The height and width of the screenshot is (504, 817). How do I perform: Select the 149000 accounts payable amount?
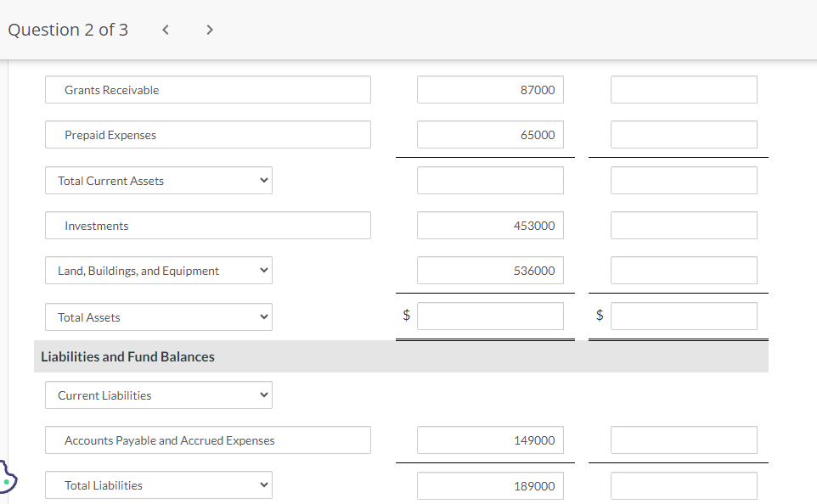tap(490, 440)
